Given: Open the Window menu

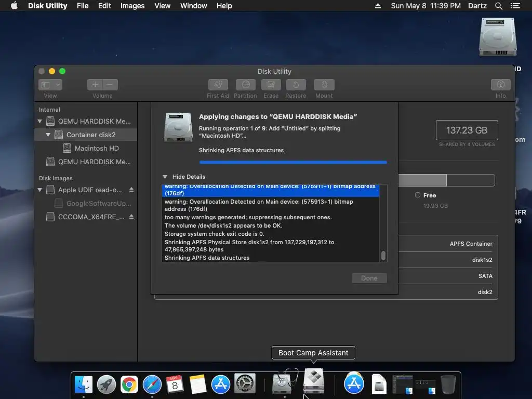Looking at the screenshot, I should [x=193, y=6].
